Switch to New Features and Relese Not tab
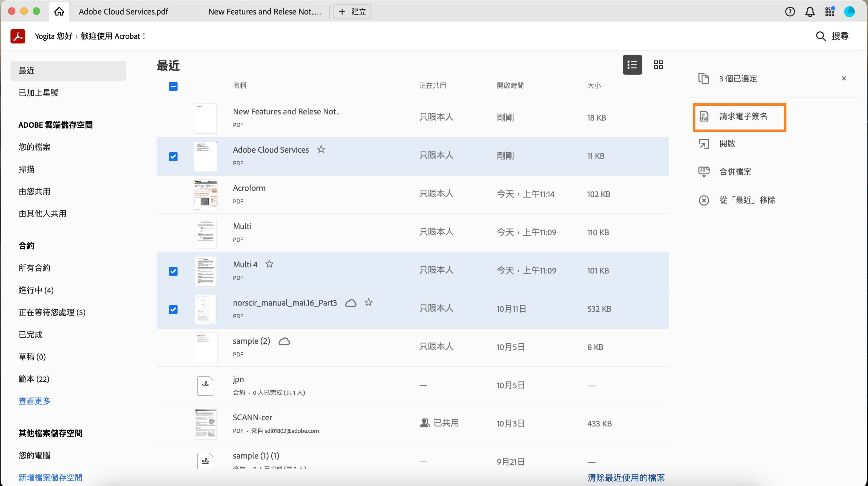The height and width of the screenshot is (486, 868). (264, 12)
